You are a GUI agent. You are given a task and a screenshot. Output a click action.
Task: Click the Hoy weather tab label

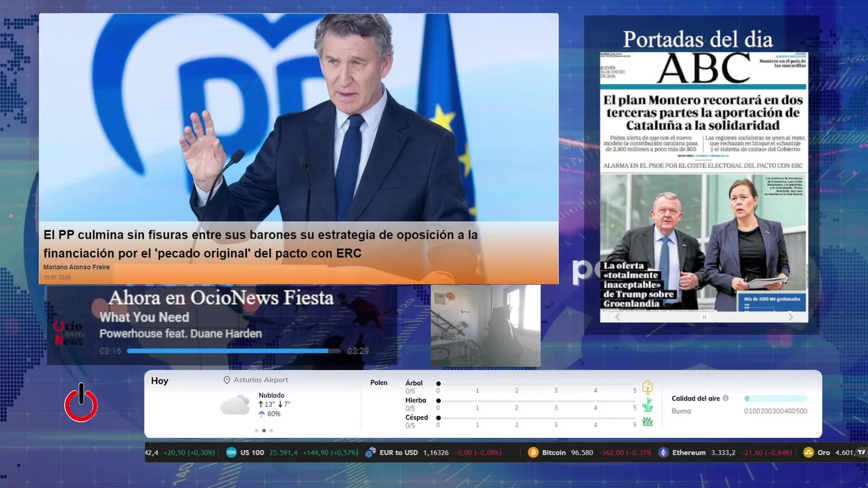click(159, 381)
